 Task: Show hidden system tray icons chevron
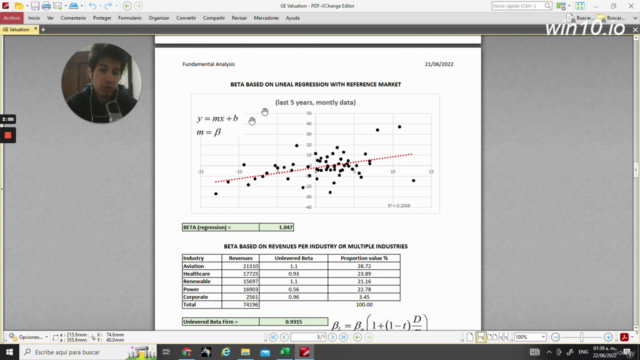coord(549,352)
